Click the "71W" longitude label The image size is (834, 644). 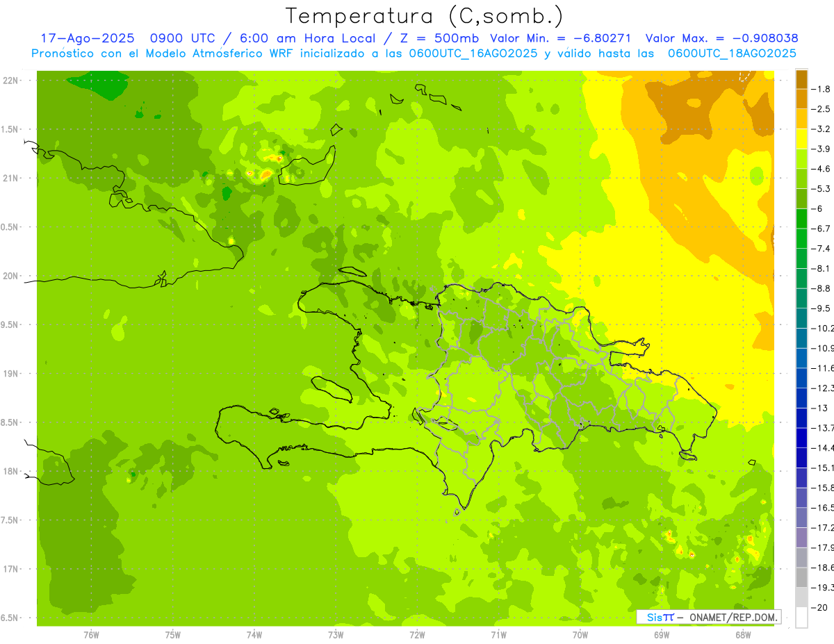[498, 635]
